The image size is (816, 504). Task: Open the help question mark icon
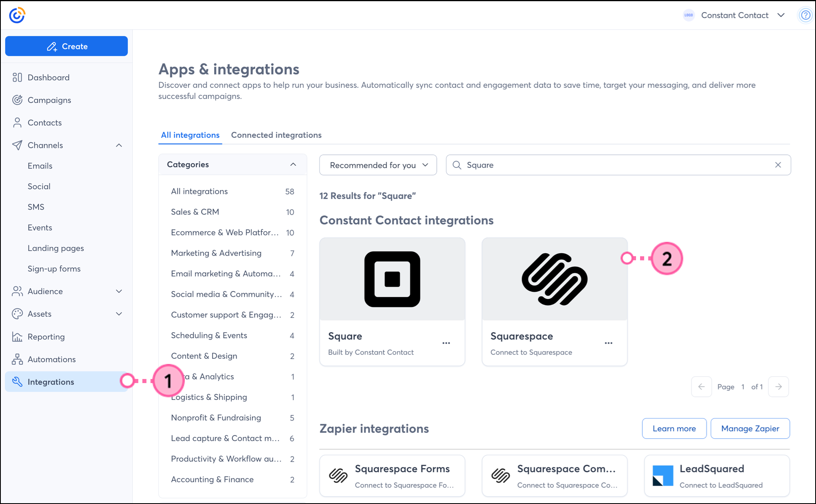coord(805,15)
